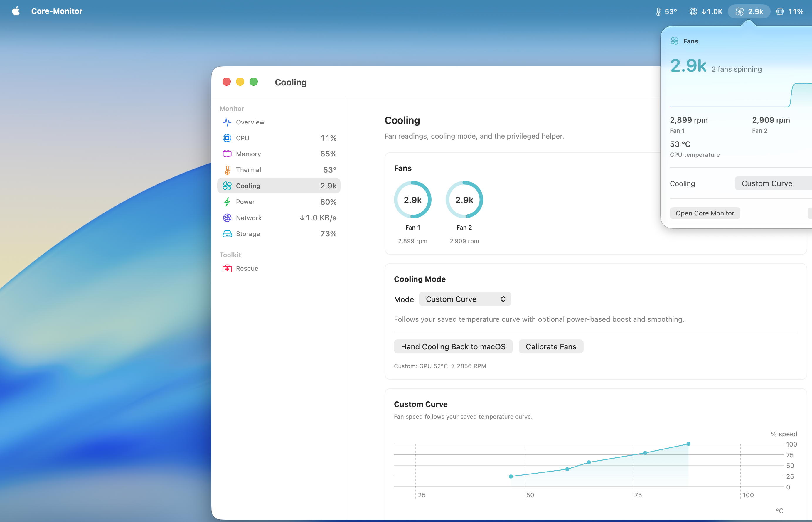Screen dimensions: 812x522
Task: Click the 2,899 rpm label under Fan 1 gauge
Action: tap(412, 241)
